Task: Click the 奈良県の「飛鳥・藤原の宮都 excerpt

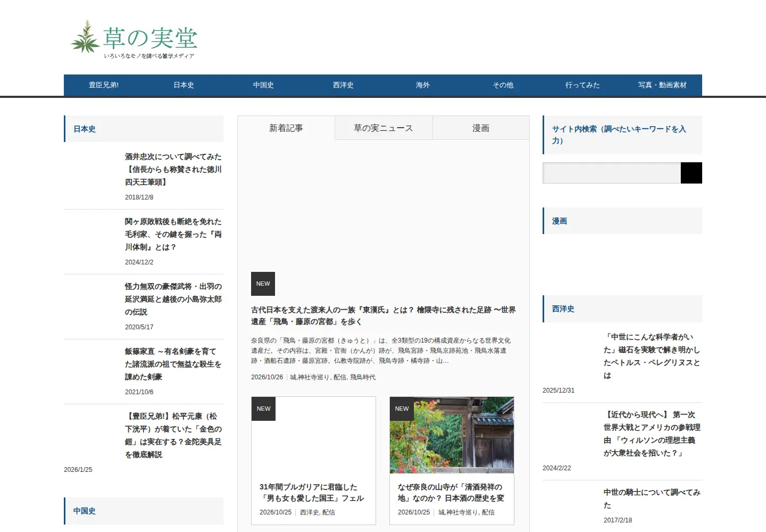Action: coord(381,351)
